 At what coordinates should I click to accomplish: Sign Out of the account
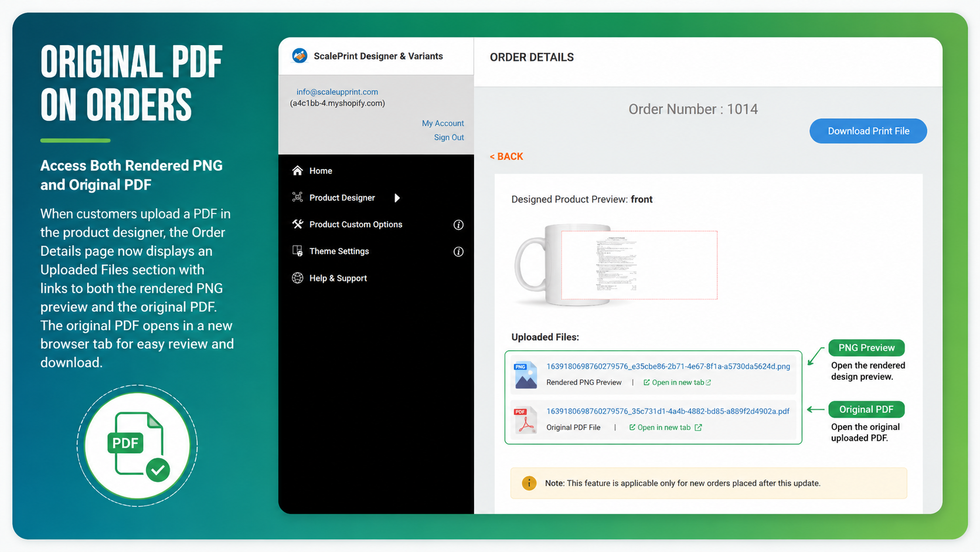click(x=449, y=137)
